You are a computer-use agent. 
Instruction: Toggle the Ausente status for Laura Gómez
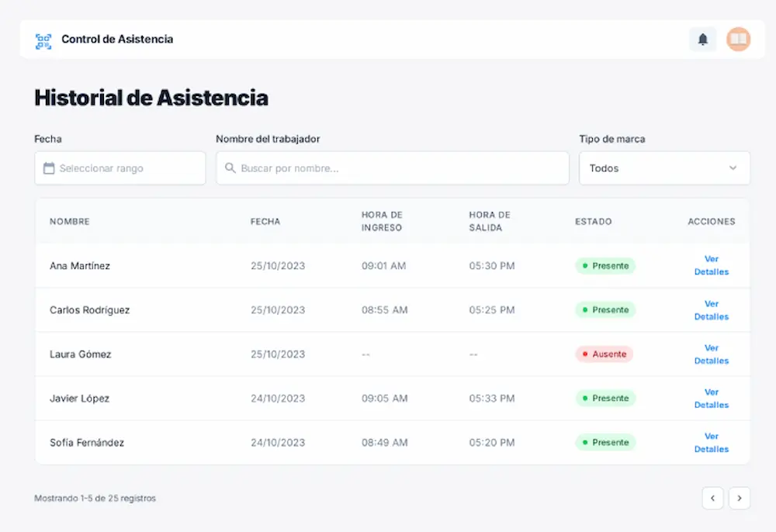604,354
